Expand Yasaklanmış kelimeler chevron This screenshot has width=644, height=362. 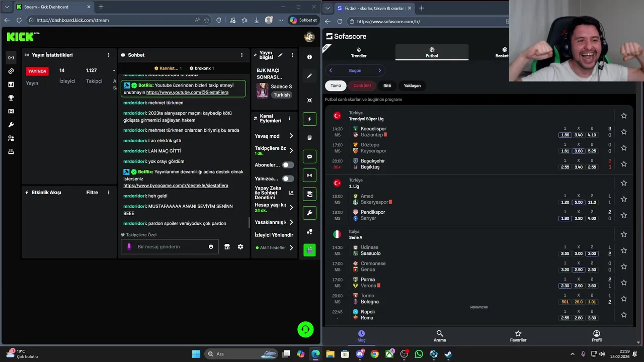click(x=291, y=222)
